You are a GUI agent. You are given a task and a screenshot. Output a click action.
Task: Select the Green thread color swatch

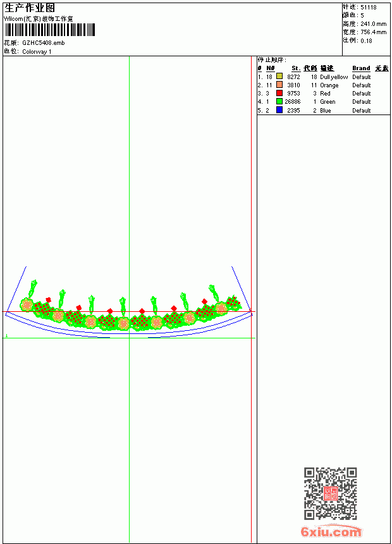point(279,101)
